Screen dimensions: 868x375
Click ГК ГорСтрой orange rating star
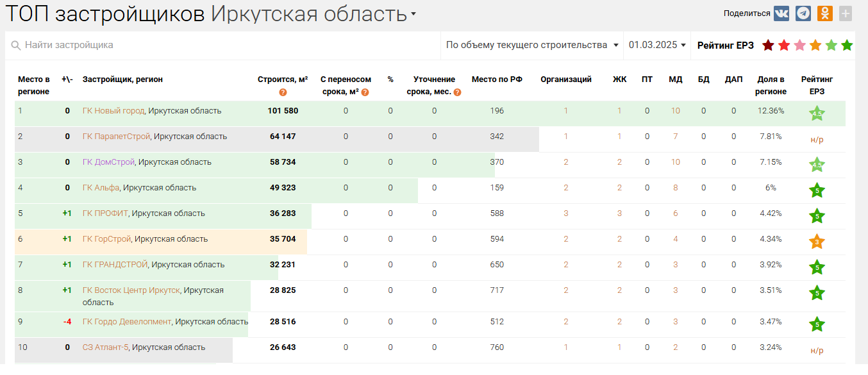(817, 242)
